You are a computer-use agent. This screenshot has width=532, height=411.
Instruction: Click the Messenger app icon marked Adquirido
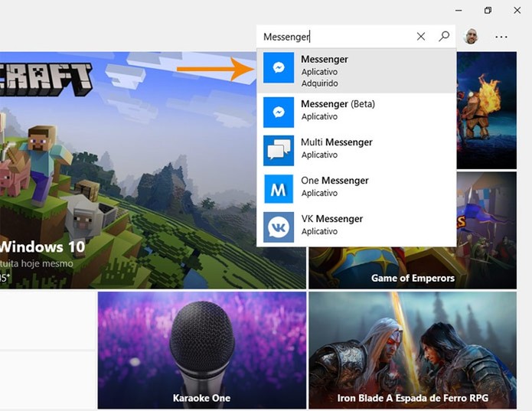coord(279,67)
